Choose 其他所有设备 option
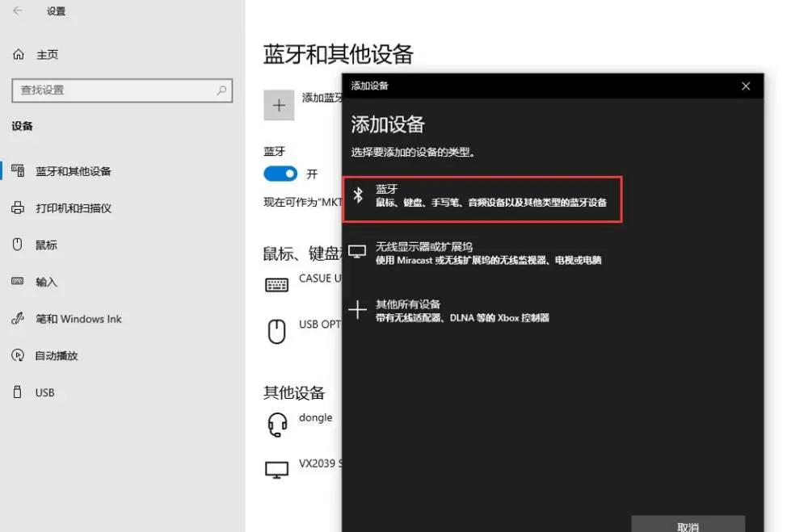 pos(448,311)
